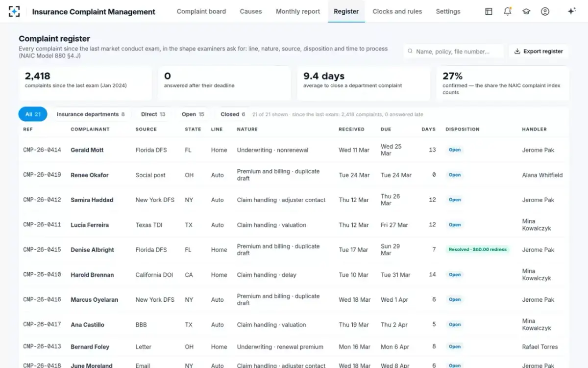Click Tue 31 Mar due date
This screenshot has width=588, height=368.
395,275
